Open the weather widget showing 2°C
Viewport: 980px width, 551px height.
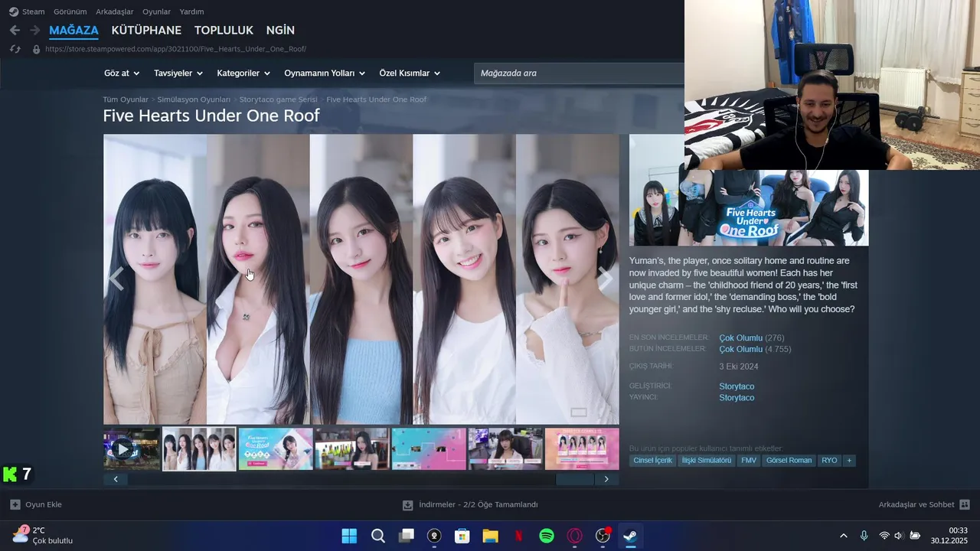click(43, 536)
